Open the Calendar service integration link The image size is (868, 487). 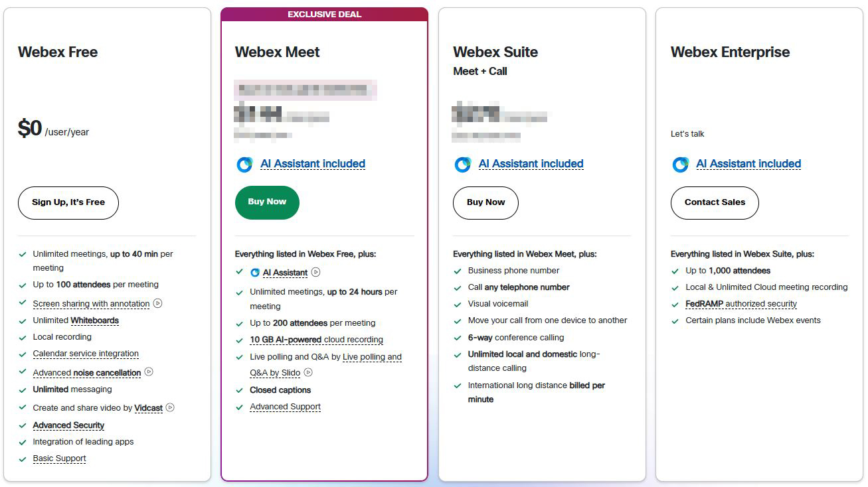[x=86, y=353]
